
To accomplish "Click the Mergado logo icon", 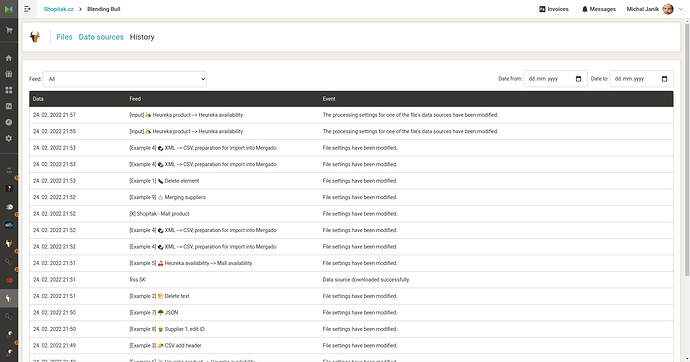I will (9, 9).
